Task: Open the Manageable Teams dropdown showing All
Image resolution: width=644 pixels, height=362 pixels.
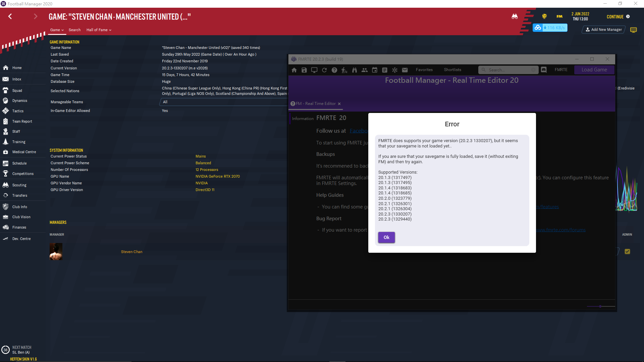Action: tap(223, 102)
